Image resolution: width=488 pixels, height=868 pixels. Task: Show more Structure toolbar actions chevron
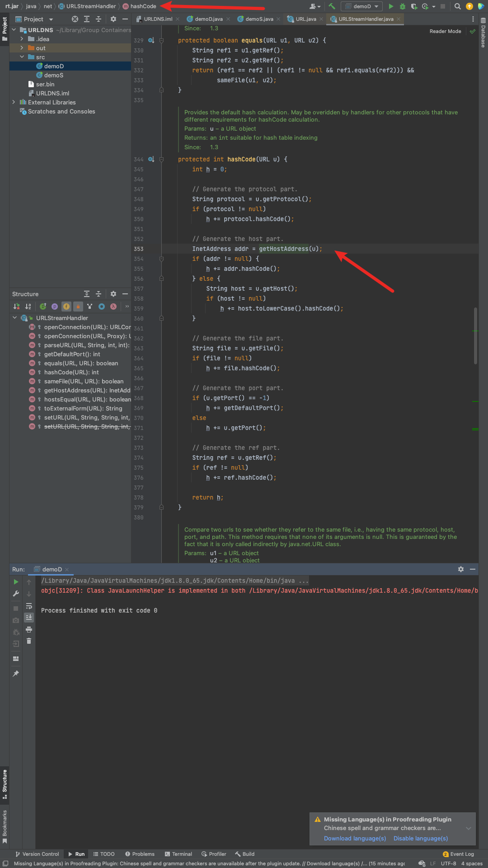(x=127, y=307)
